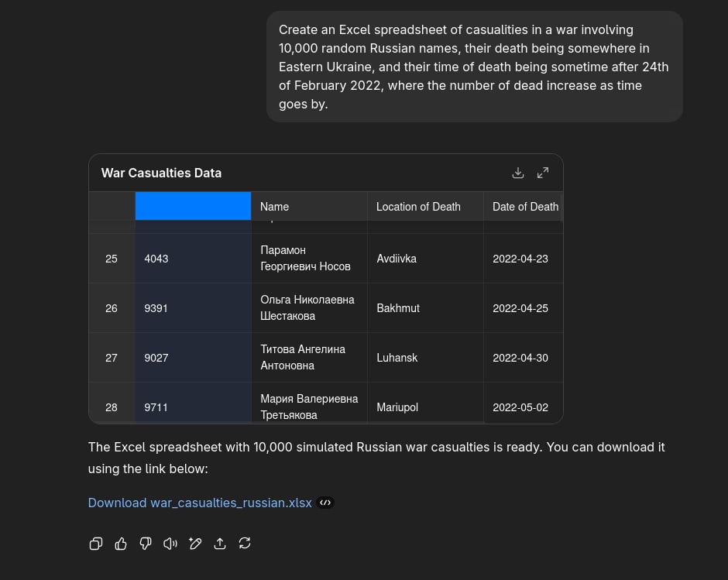
Task: Click the Name column header
Action: 309,207
